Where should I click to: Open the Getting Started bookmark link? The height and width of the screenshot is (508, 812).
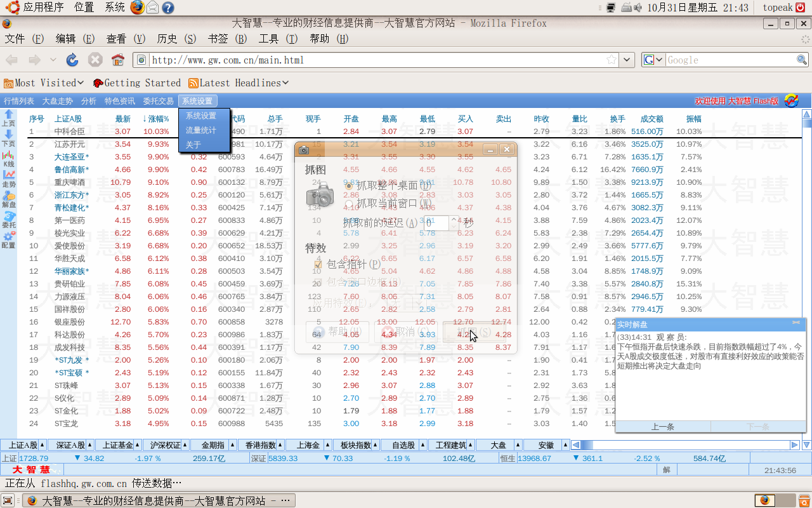point(136,83)
